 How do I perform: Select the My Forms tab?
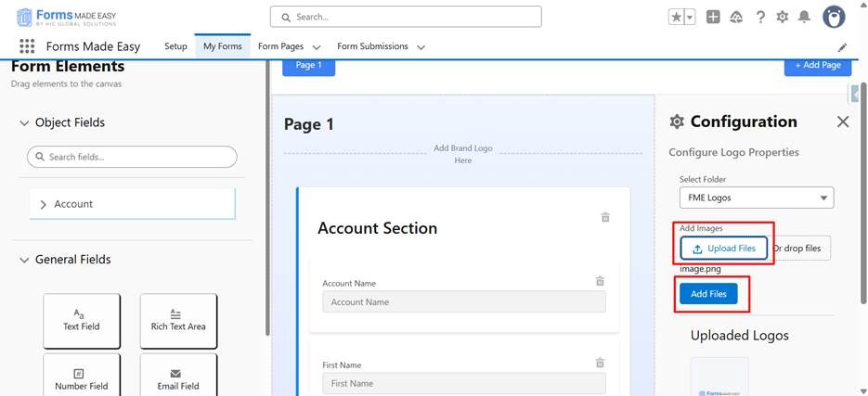(222, 46)
